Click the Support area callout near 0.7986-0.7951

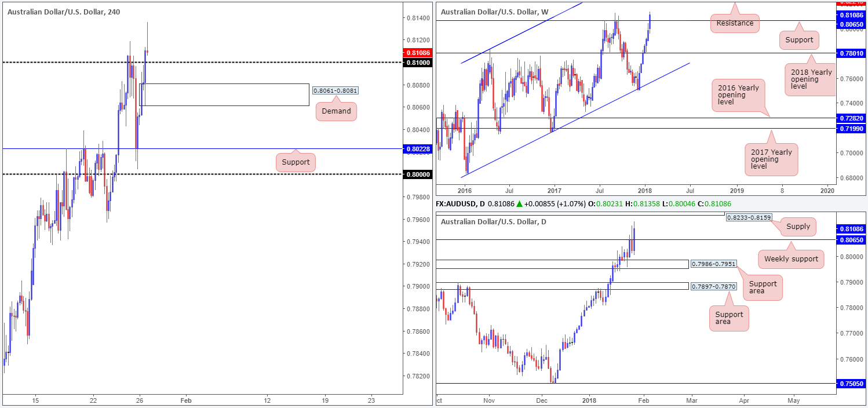pyautogui.click(x=763, y=287)
